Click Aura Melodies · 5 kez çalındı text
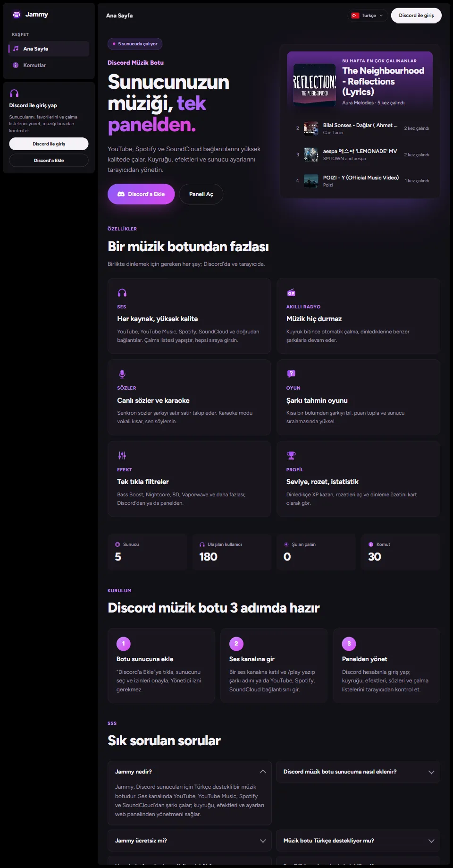 [x=373, y=102]
